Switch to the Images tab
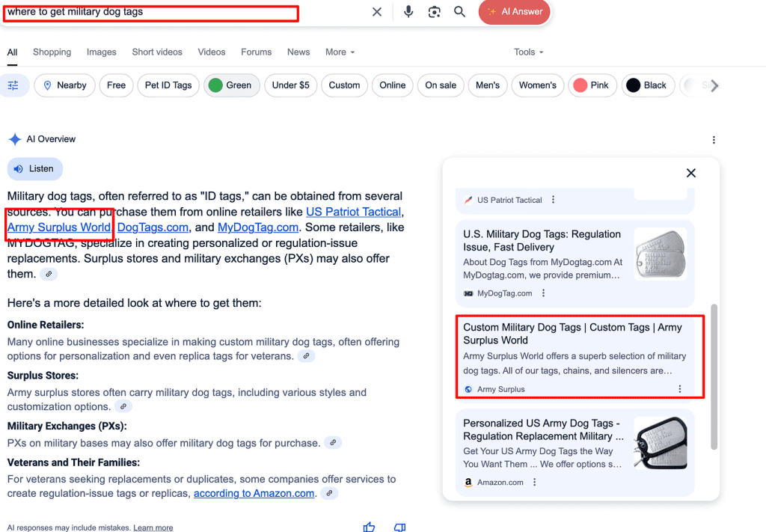The height and width of the screenshot is (532, 766). (x=101, y=52)
